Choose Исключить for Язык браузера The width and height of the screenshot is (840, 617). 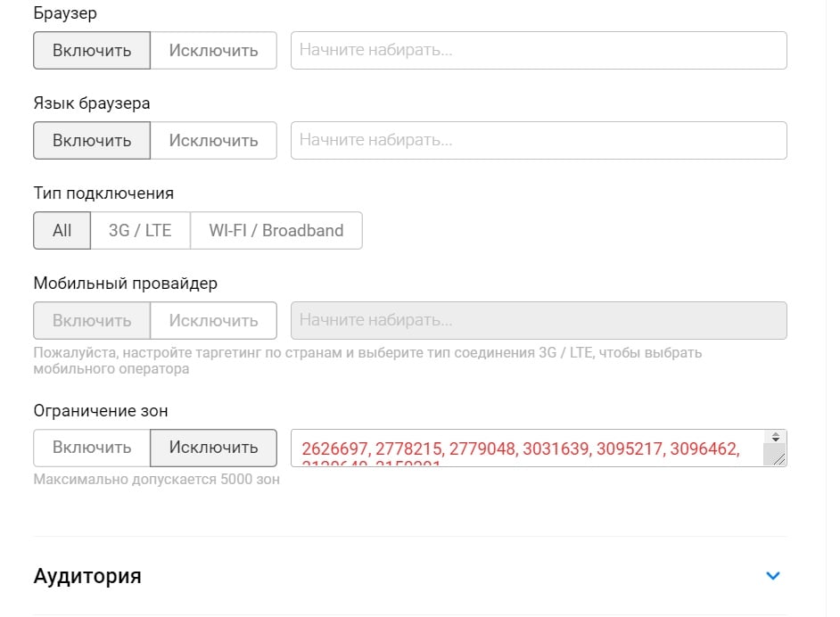click(x=213, y=141)
